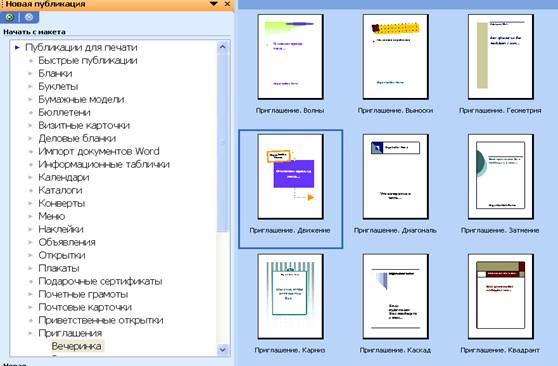Select the Приглашение. Затмение template thumbnail
Screen dimensions: 558x366
(x=501, y=177)
